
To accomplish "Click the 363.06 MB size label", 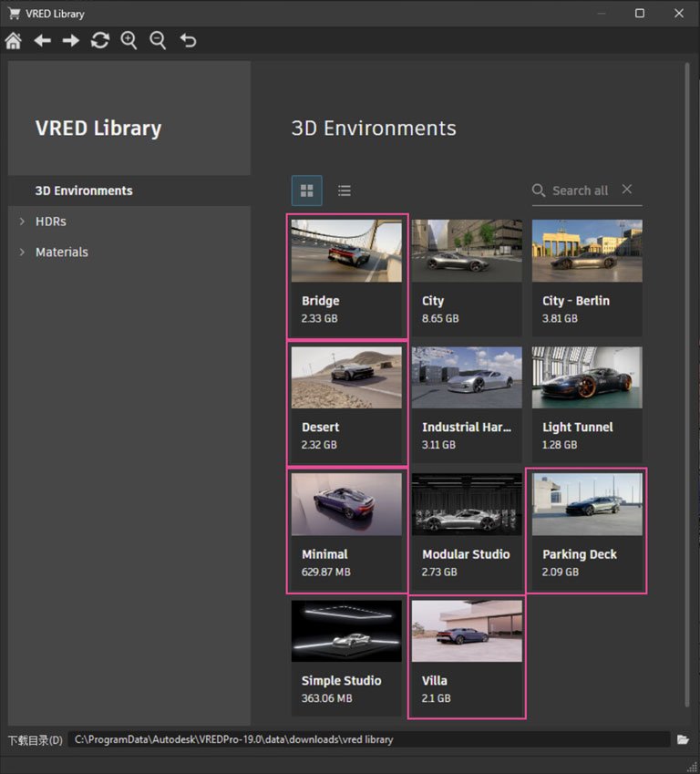I will click(x=327, y=698).
